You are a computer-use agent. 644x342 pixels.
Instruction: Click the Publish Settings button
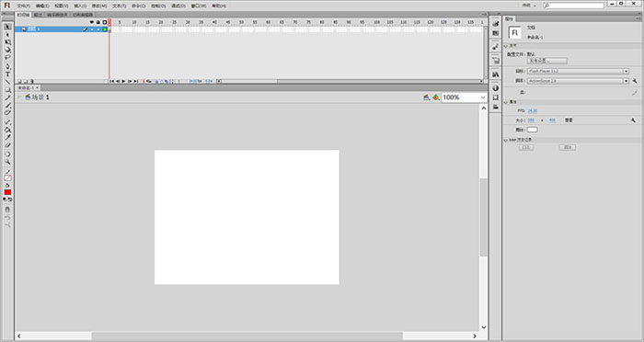(546, 61)
